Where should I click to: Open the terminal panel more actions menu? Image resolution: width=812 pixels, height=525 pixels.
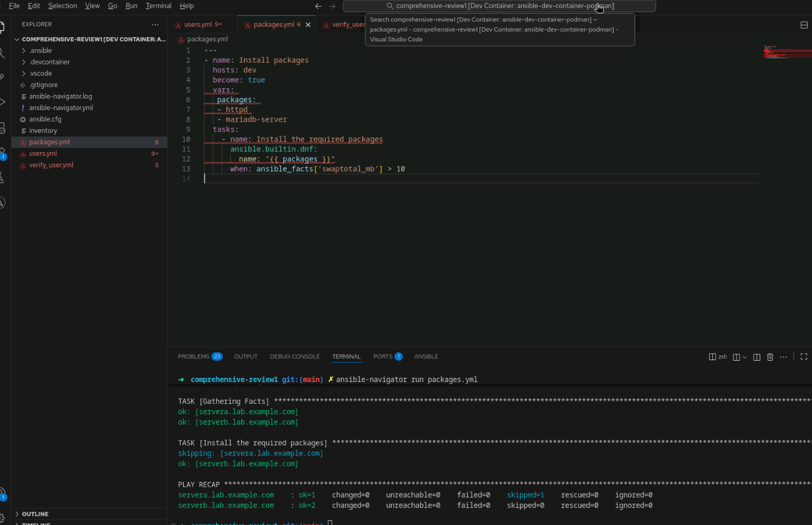783,357
